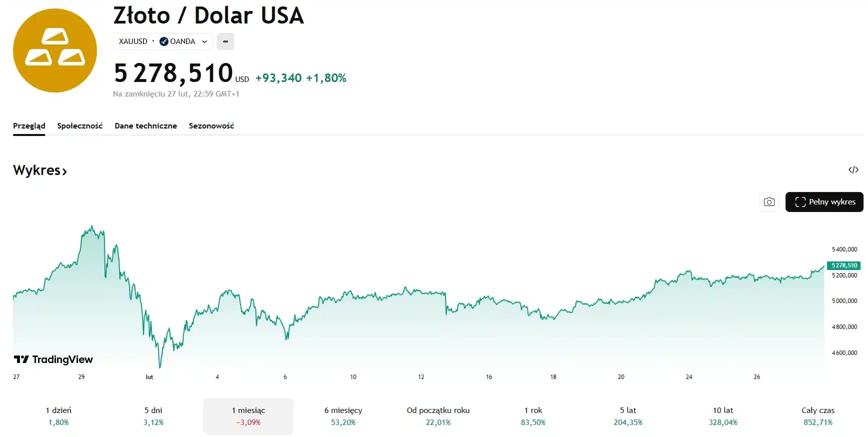Select the 6 miesięcy time range
This screenshot has height=437, width=868.
click(x=343, y=416)
